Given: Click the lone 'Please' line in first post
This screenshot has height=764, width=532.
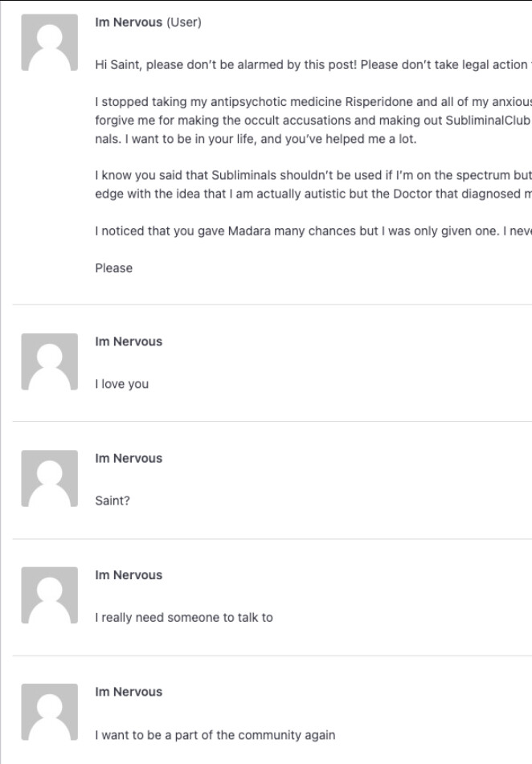Looking at the screenshot, I should point(113,268).
